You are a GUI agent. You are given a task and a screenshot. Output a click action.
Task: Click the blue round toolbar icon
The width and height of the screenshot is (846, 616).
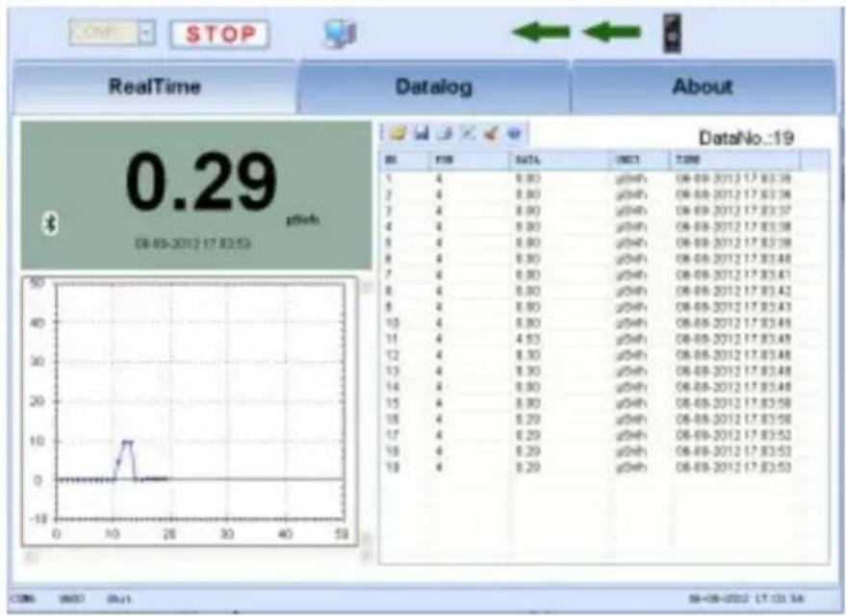click(x=514, y=133)
